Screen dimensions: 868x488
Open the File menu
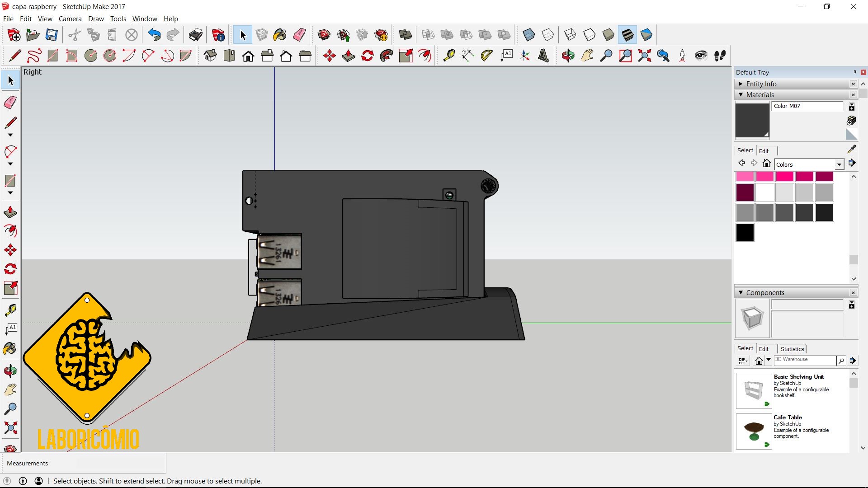coord(8,19)
